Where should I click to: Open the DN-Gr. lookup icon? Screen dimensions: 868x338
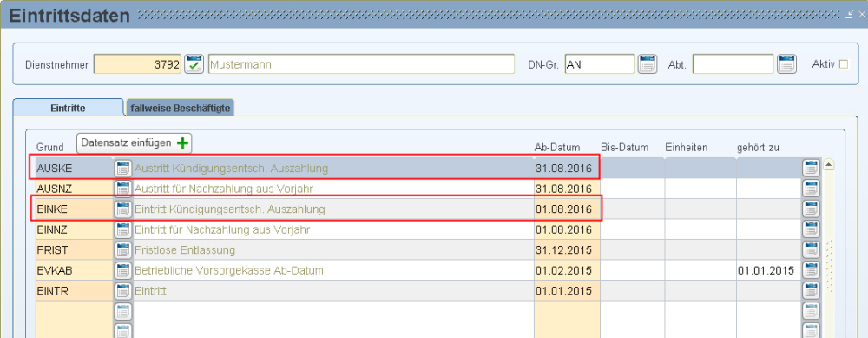tap(648, 64)
